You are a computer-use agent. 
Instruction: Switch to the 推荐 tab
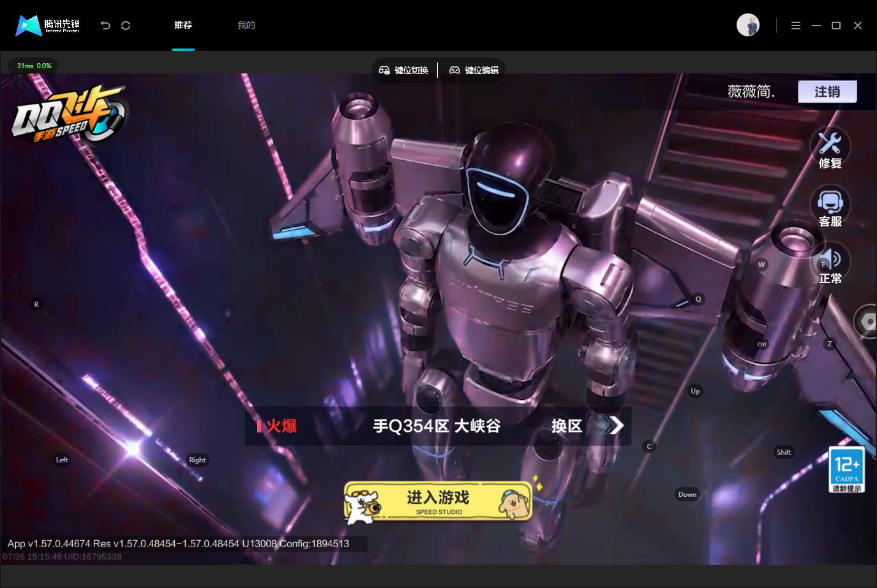[x=183, y=26]
